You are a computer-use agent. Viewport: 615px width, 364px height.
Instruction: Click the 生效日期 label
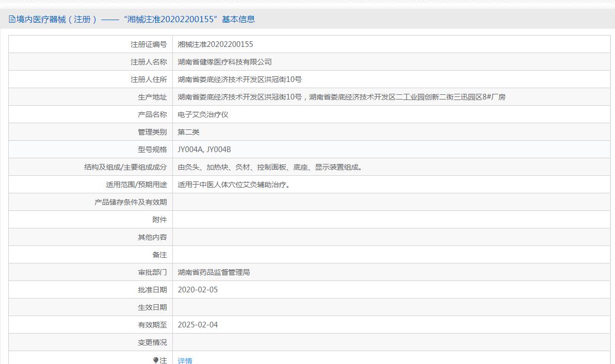(x=152, y=307)
